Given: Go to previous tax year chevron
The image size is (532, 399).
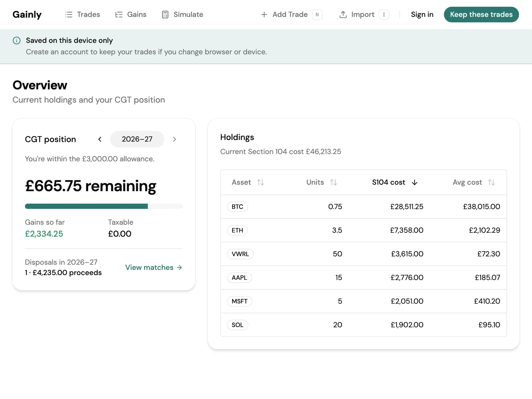Looking at the screenshot, I should 100,139.
